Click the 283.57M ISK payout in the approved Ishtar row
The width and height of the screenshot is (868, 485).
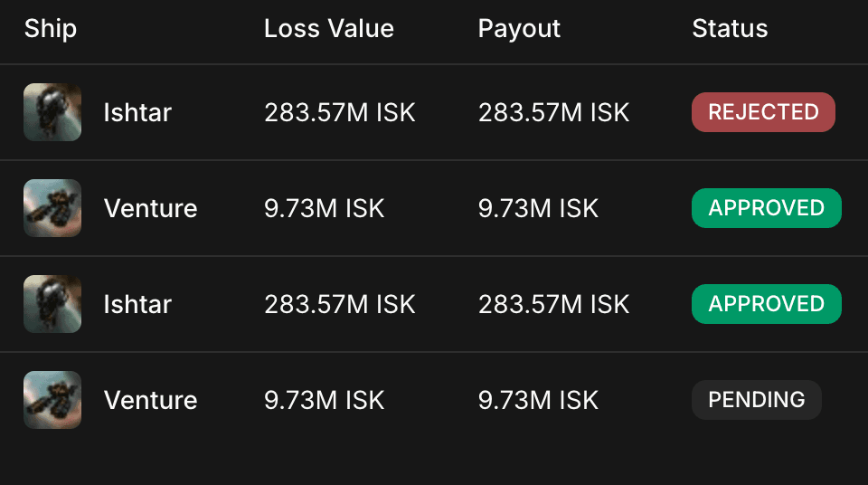pos(553,304)
